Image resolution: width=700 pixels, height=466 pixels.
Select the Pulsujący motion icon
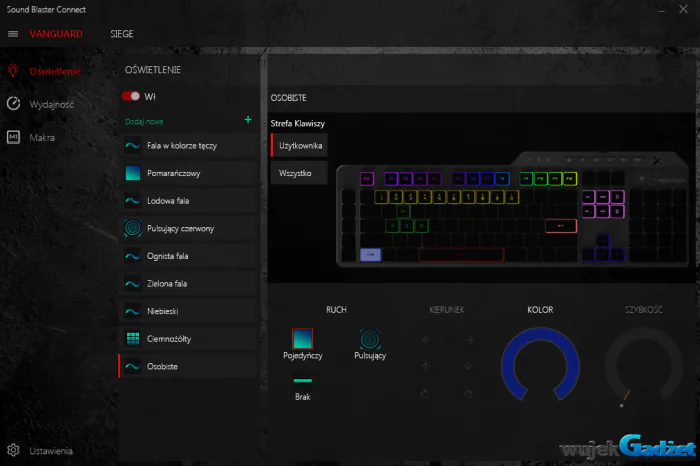coord(370,339)
